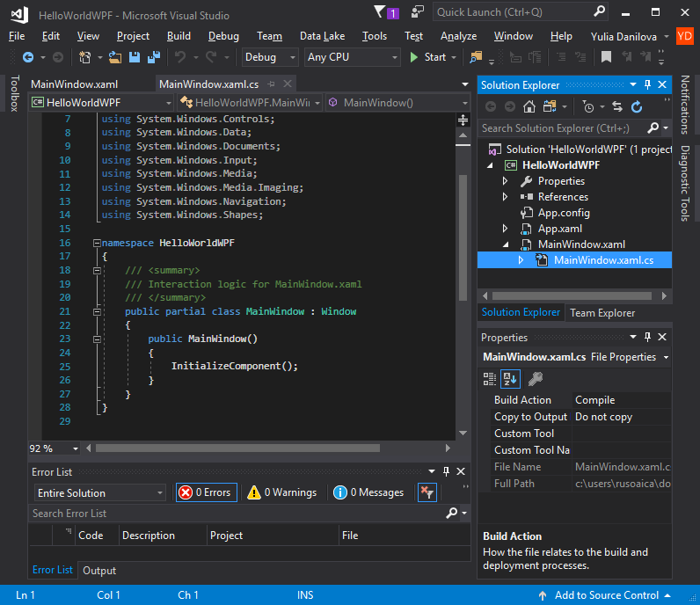Click the Quick Launch search box

point(521,12)
